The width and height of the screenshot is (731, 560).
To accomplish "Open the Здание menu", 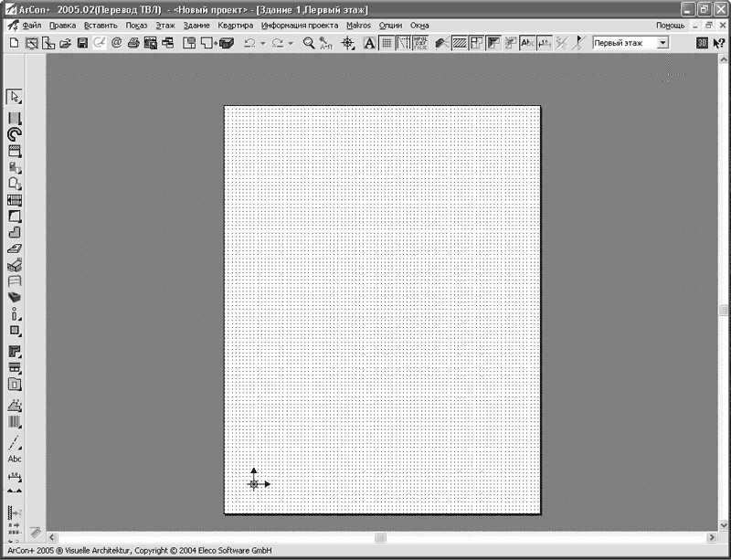I will click(196, 26).
